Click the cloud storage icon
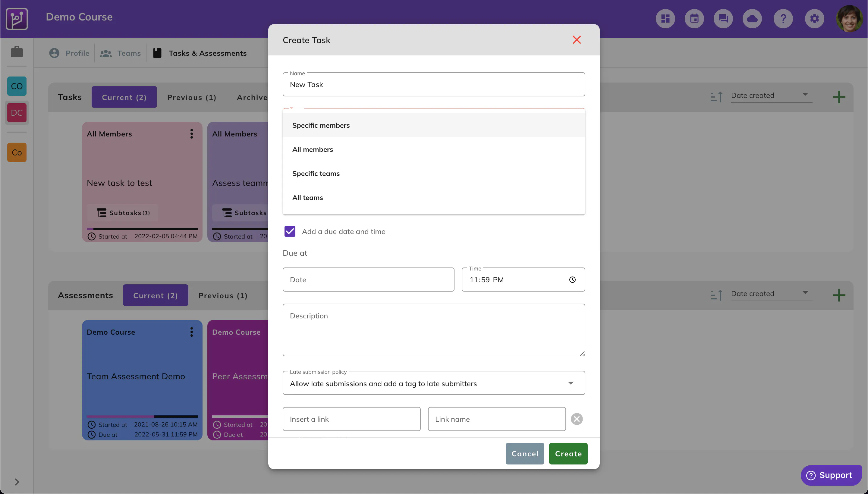868x494 pixels. click(x=752, y=18)
